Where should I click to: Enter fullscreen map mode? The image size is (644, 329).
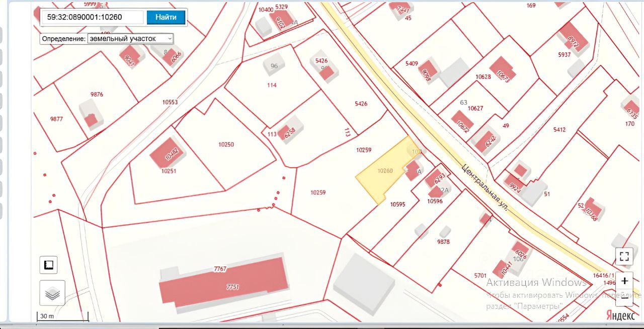624,256
